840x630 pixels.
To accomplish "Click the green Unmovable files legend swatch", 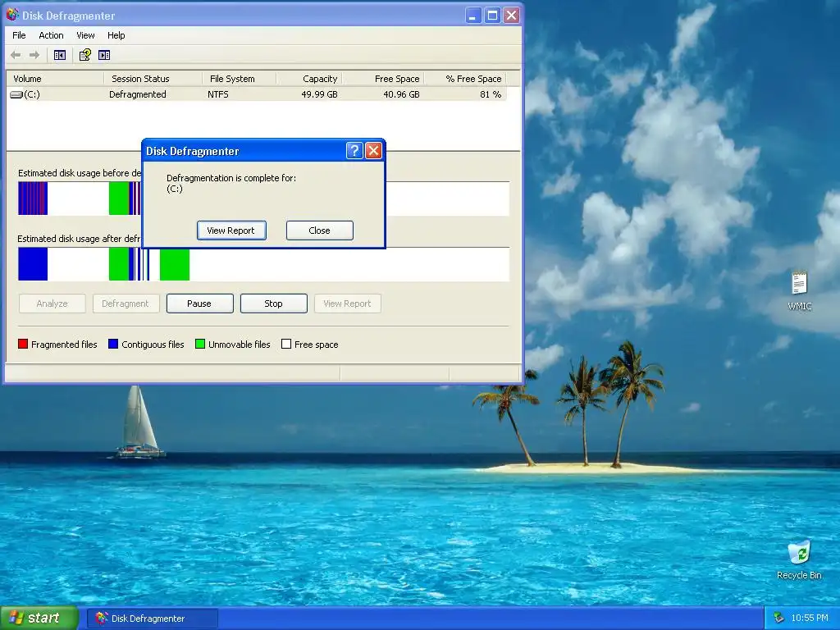I will coord(200,344).
